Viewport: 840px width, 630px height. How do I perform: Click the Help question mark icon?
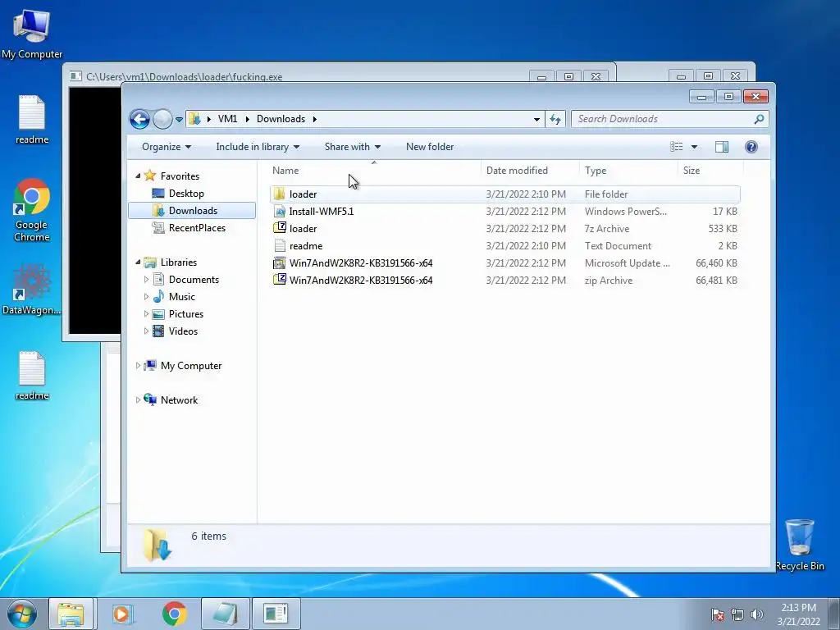click(x=751, y=147)
